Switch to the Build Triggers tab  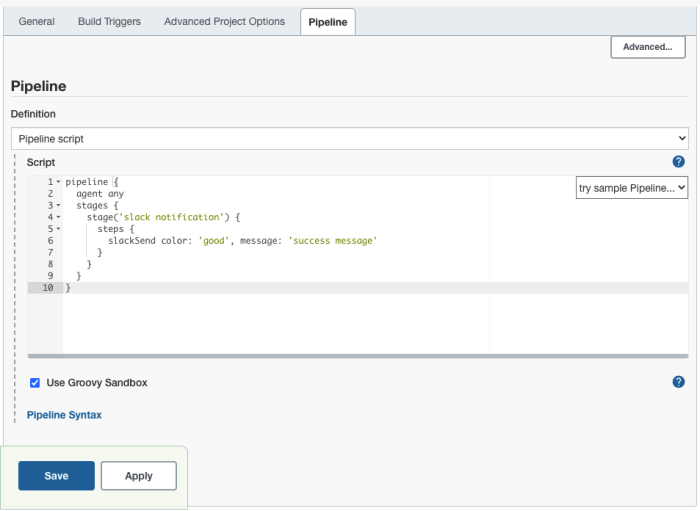pos(109,21)
